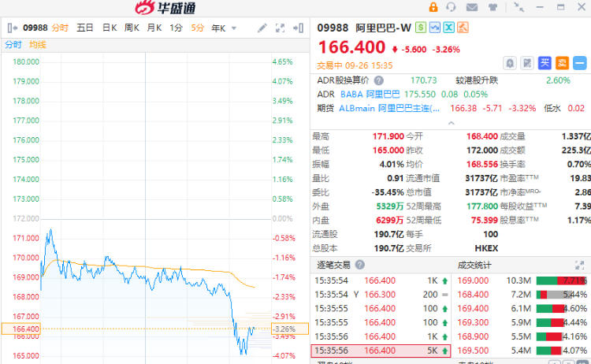591x364 pixels.
Task: Click the orange gavel tag icon
Action: pyautogui.click(x=463, y=28)
